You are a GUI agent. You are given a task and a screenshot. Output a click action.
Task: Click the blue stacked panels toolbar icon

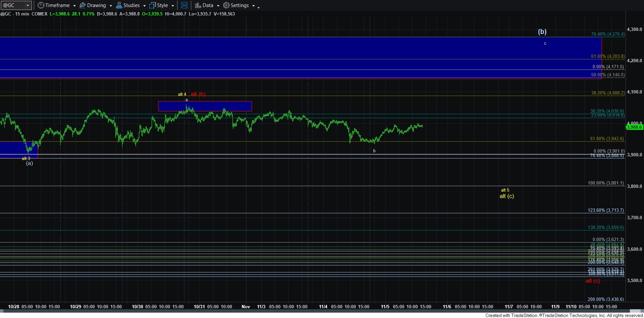click(184, 5)
